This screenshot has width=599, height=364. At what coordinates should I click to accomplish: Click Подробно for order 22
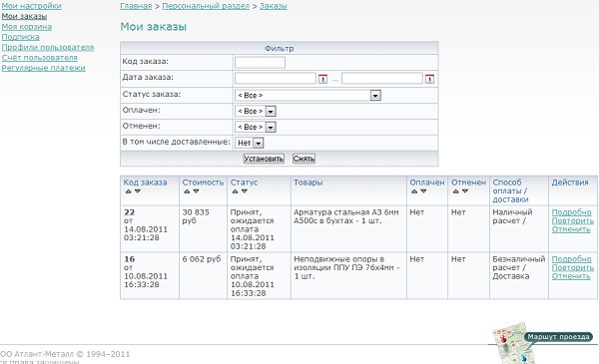coord(571,212)
